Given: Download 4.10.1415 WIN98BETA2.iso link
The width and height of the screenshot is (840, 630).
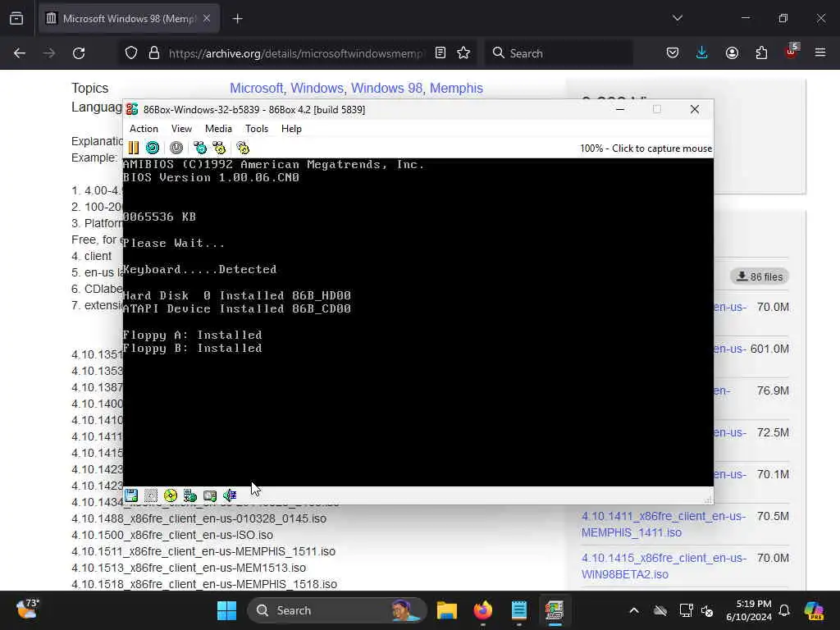Looking at the screenshot, I should (x=663, y=566).
